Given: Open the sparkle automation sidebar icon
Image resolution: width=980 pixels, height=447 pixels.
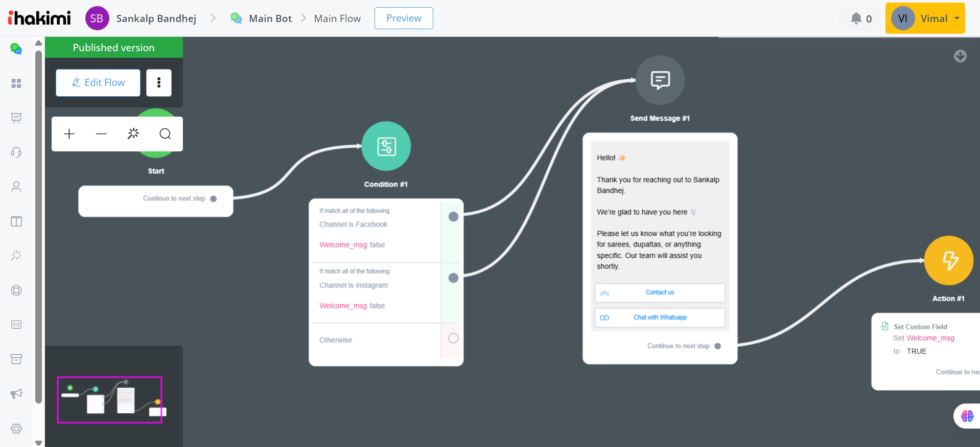Looking at the screenshot, I should point(16,255).
